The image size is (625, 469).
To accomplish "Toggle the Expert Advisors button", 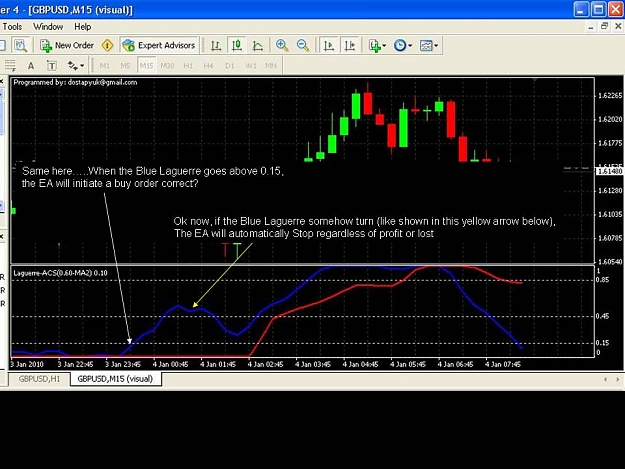I will pyautogui.click(x=159, y=45).
